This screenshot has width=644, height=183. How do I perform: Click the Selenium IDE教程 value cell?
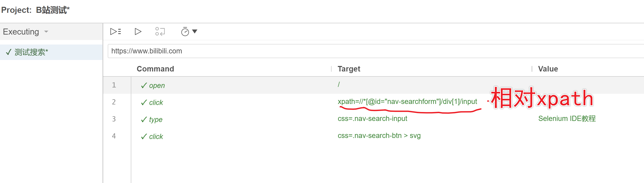coord(567,119)
